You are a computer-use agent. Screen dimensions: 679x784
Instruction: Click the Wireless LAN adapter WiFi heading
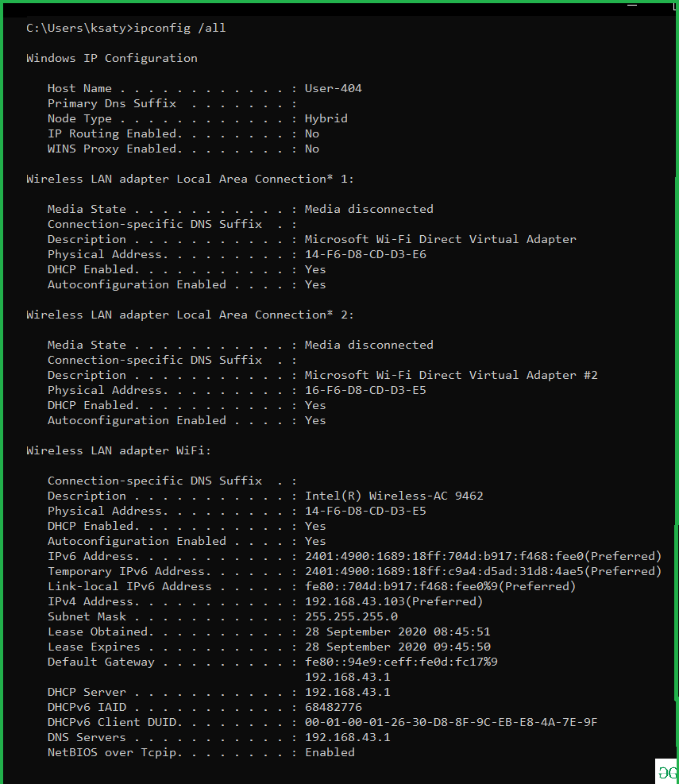118,450
